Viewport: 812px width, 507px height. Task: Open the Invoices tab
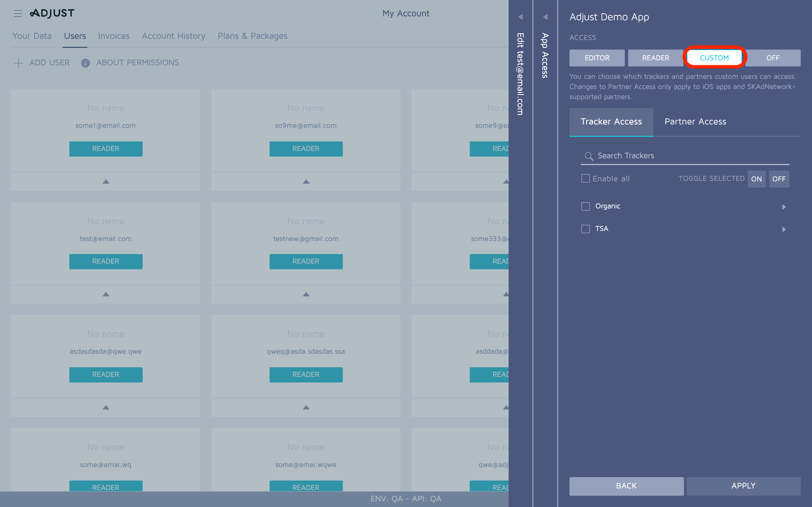click(114, 36)
